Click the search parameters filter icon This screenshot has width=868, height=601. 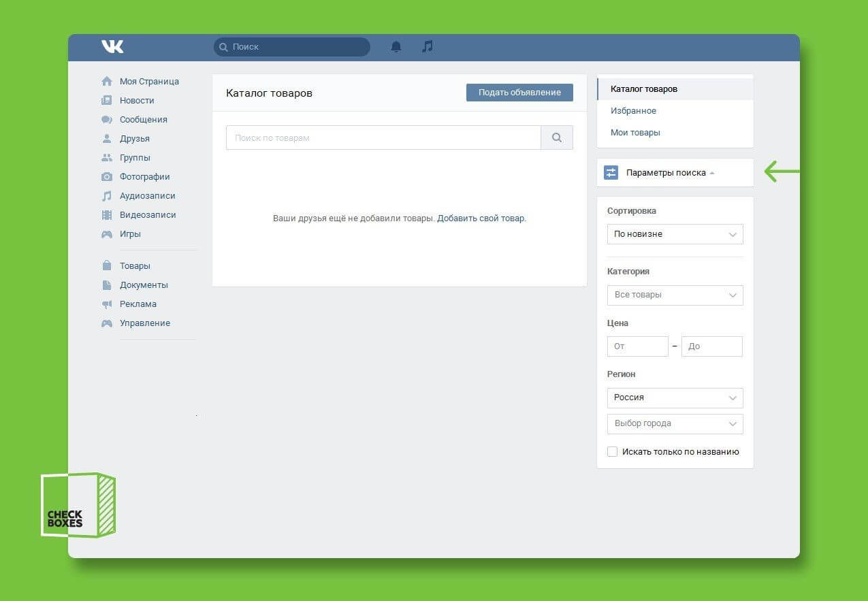point(611,173)
